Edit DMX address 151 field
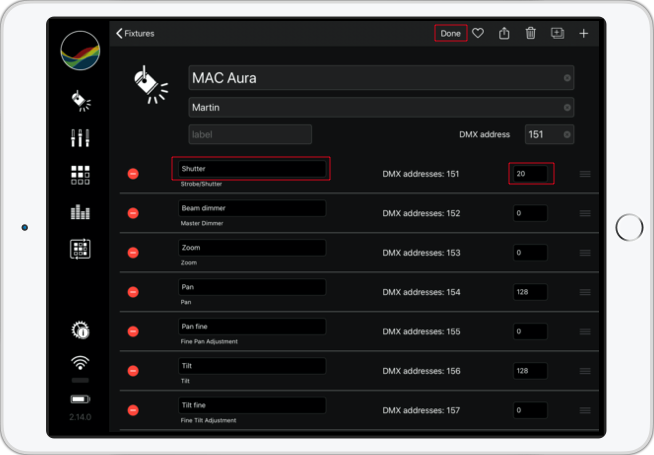The width and height of the screenshot is (654, 455). tap(549, 134)
